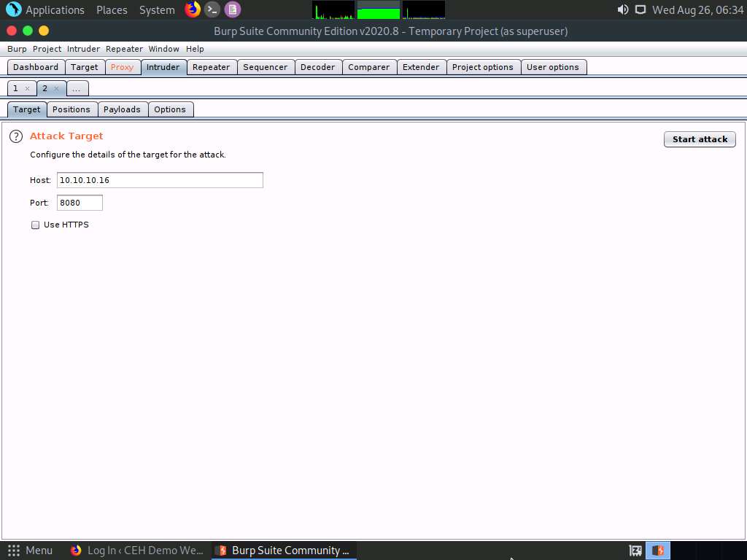
Task: Enable the Use HTTPS checkbox
Action: pyautogui.click(x=35, y=225)
